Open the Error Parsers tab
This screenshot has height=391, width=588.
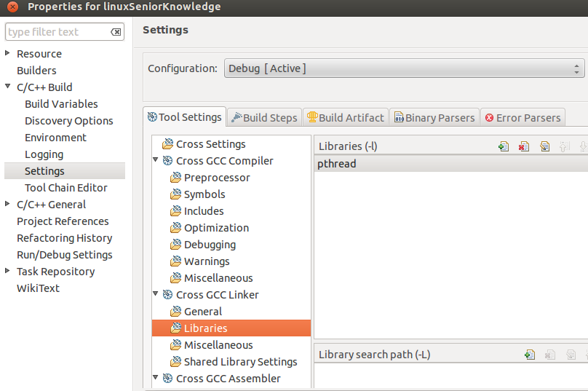(x=523, y=118)
